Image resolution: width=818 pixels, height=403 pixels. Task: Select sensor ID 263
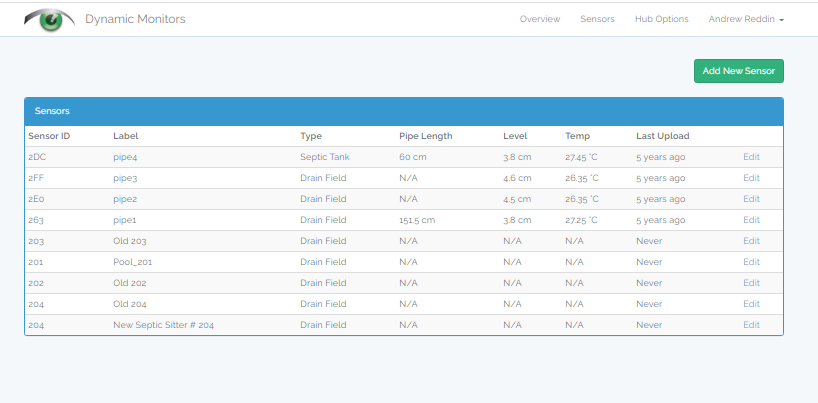[x=36, y=220]
